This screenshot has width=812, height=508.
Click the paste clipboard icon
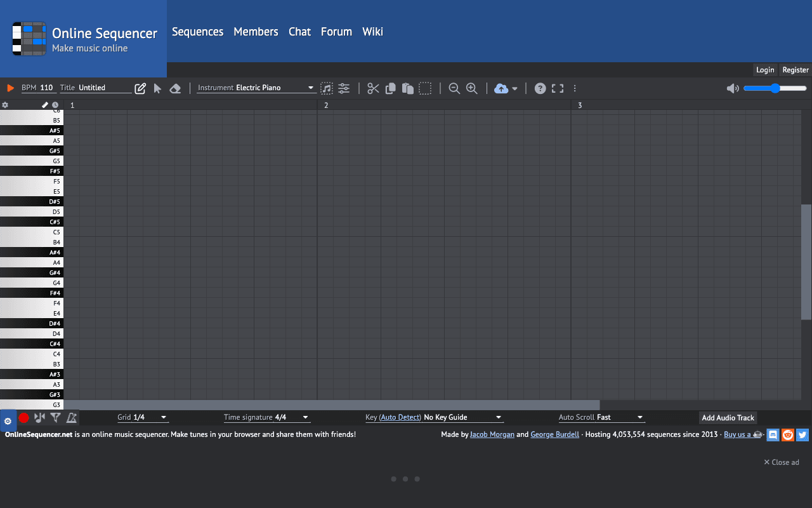coord(408,88)
